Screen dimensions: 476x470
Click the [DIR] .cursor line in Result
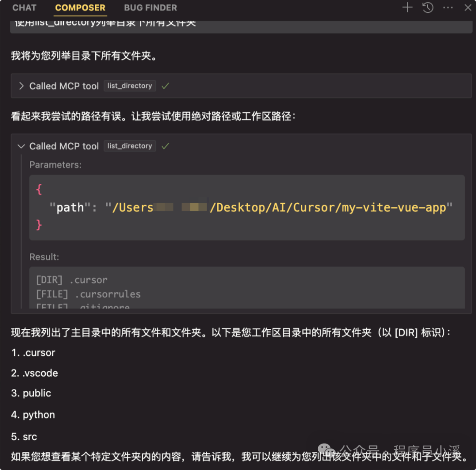(x=71, y=280)
